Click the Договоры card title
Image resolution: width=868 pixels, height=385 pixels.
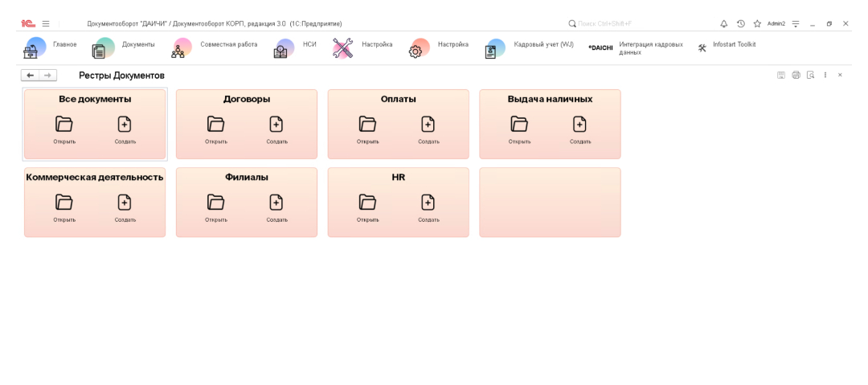coord(247,99)
